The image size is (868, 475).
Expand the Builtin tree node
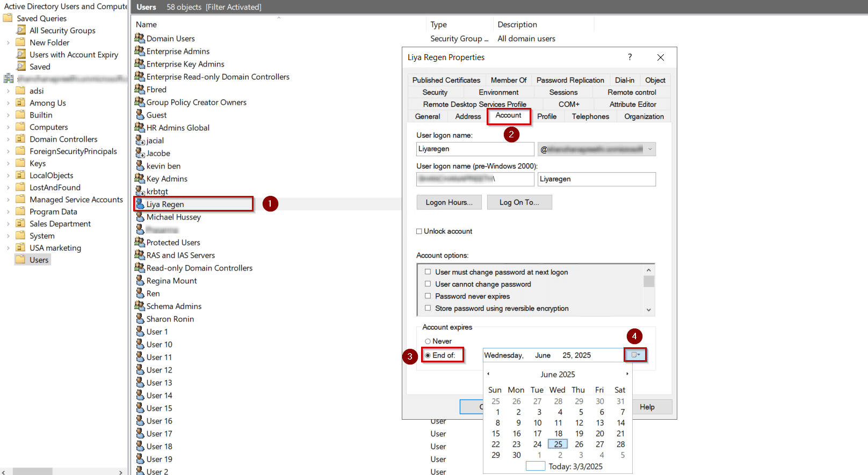click(x=8, y=115)
